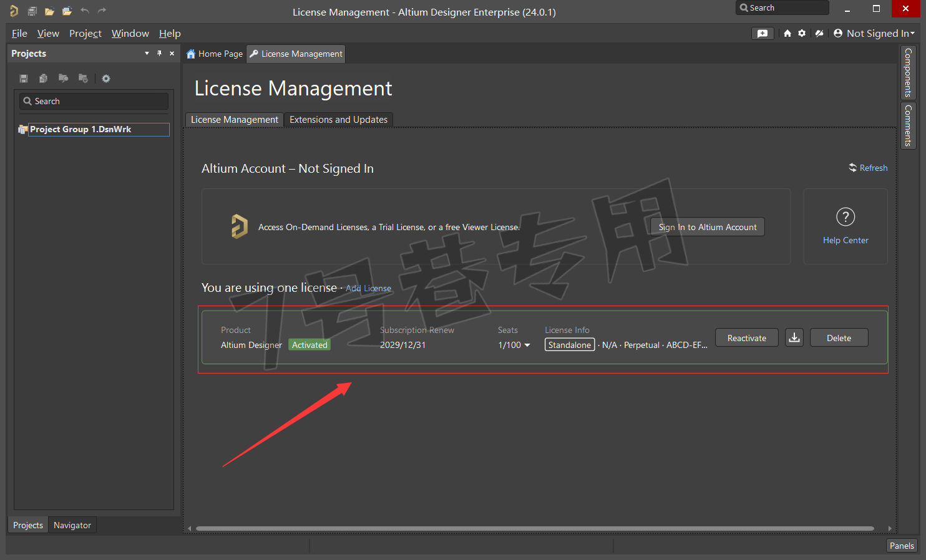Click the global Search field in title bar

coord(782,7)
